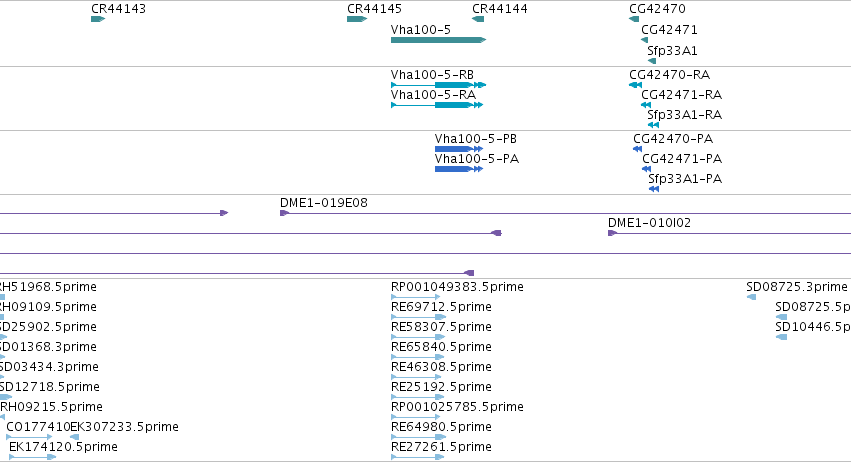
Task: Click the EK174120.5prime EST glyph
Action: pyautogui.click(x=33, y=458)
